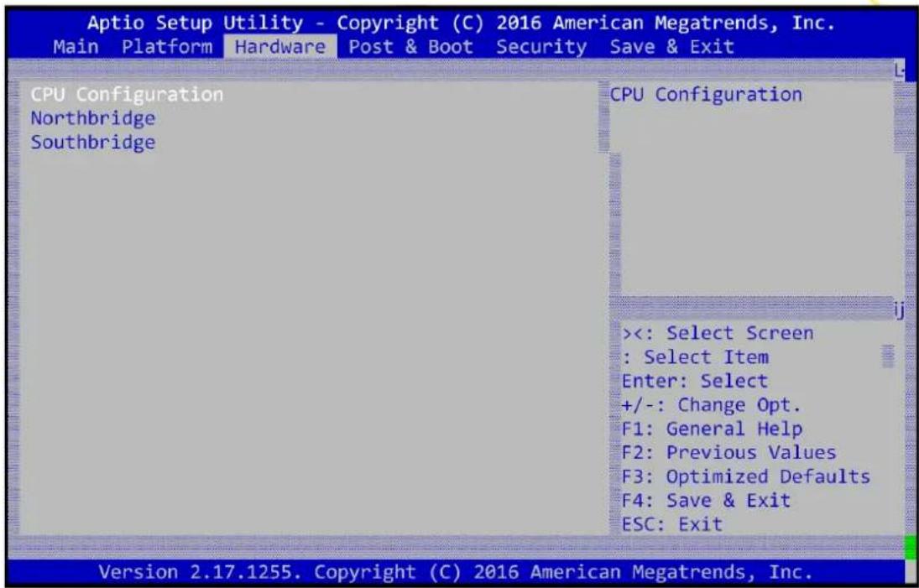Click the 'F1: General Help' hint
Image resolution: width=919 pixels, height=588 pixels.
pos(712,429)
